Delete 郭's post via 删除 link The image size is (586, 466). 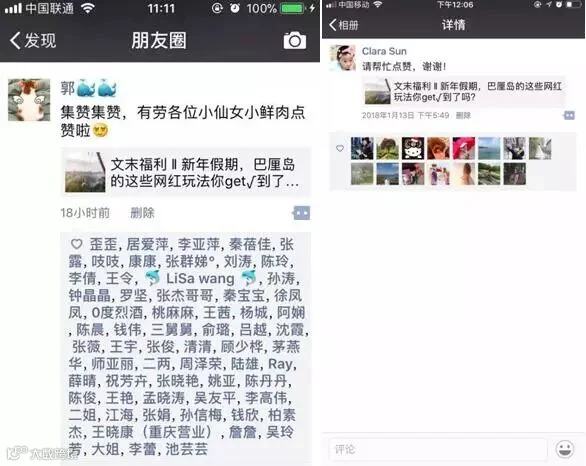(142, 213)
